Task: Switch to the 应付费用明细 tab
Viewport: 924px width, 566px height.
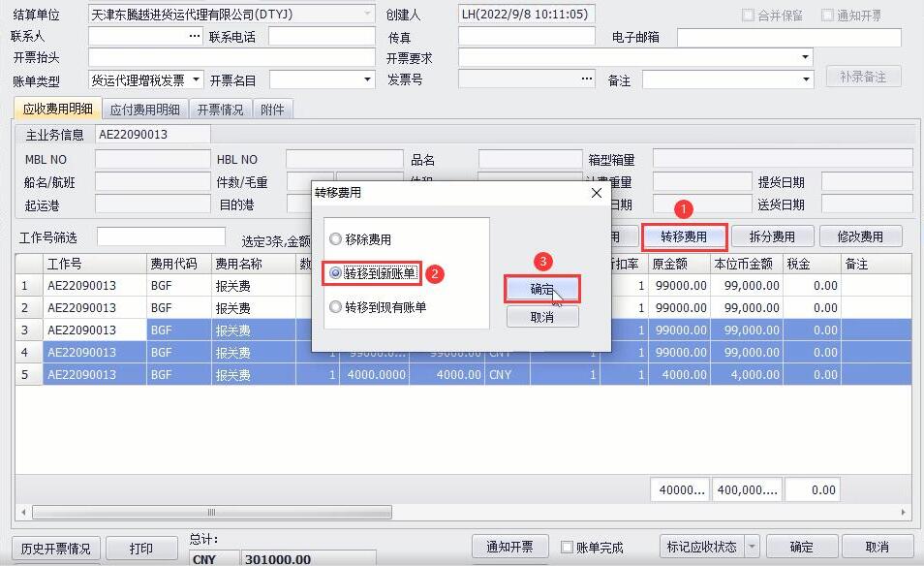Action: pyautogui.click(x=145, y=110)
